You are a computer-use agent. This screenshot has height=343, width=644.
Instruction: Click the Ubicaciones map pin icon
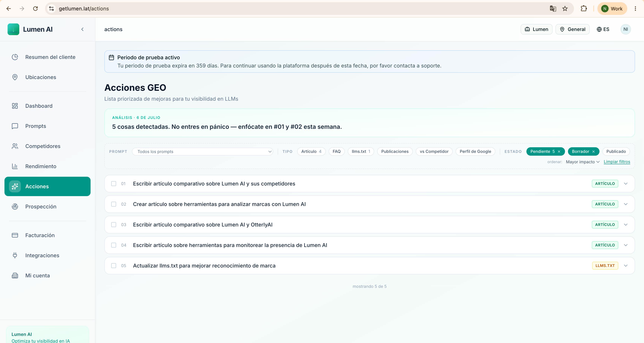(x=15, y=77)
